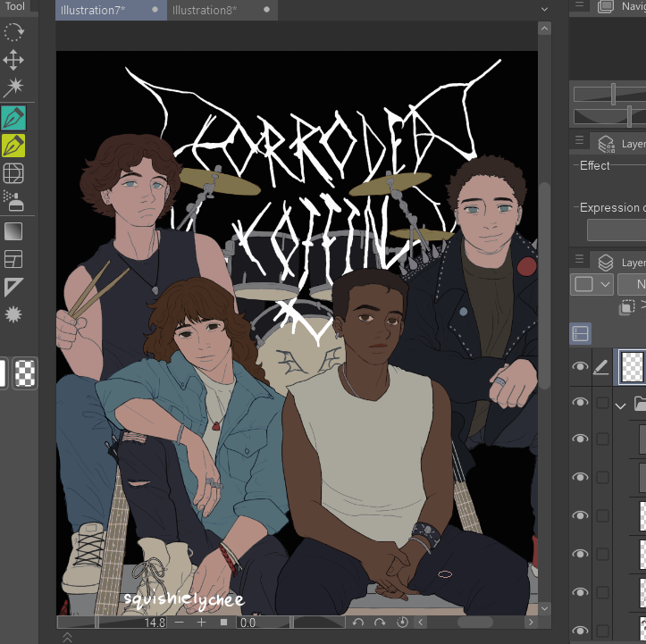Screen dimensions: 646x644
Task: Check box beside second layer under folder
Action: (602, 477)
